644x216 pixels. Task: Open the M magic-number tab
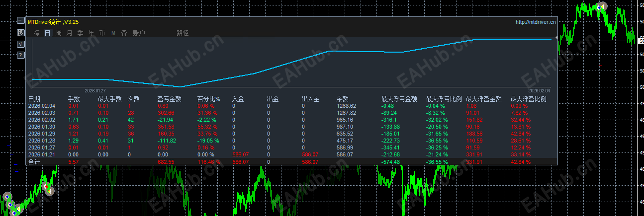113,33
